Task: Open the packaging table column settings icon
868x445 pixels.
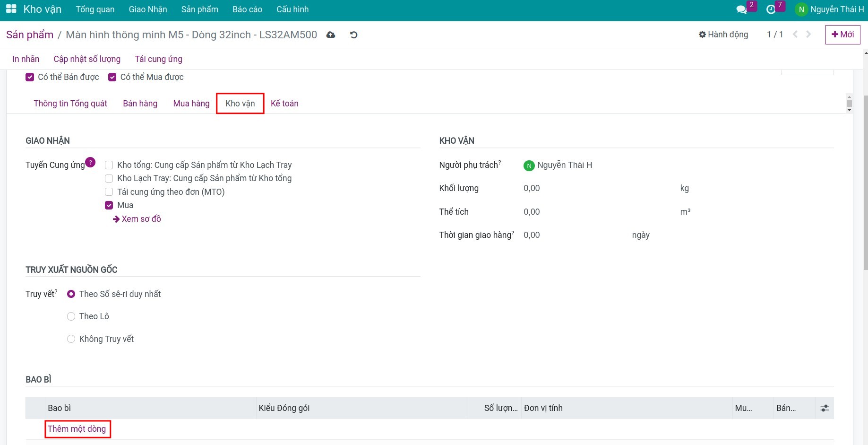Action: [x=825, y=408]
